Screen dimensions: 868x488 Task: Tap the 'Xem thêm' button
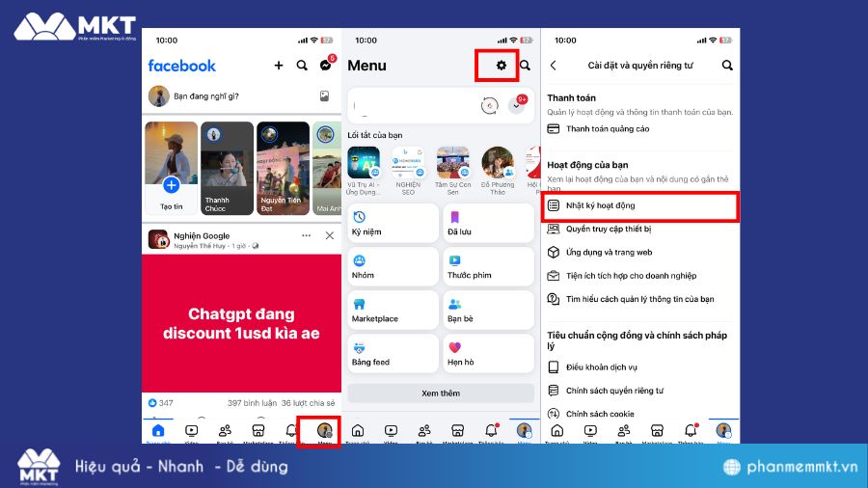pos(441,393)
